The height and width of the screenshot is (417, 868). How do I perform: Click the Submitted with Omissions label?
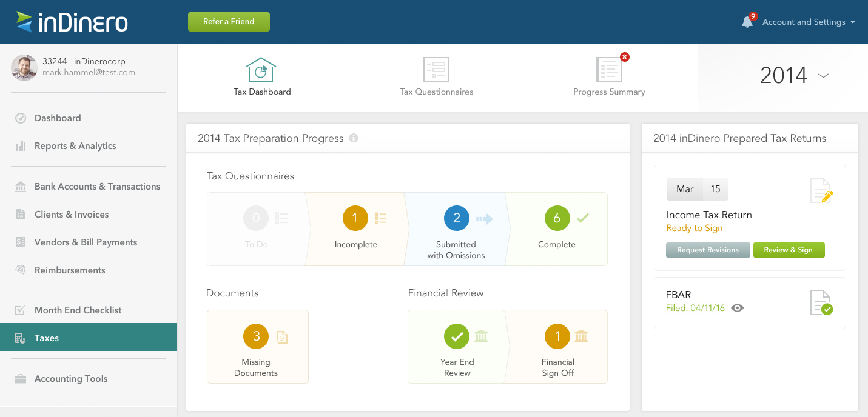pyautogui.click(x=456, y=250)
